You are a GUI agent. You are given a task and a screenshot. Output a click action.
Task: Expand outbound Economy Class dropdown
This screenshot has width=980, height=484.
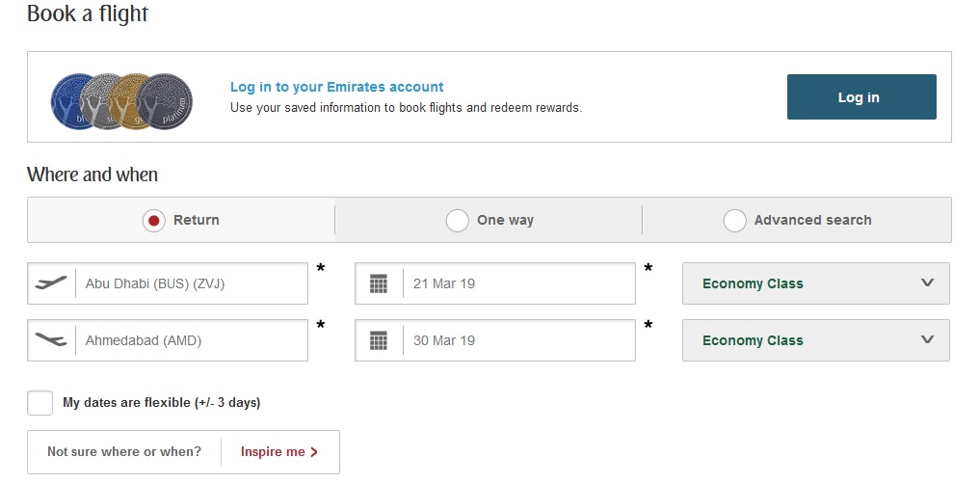815,283
